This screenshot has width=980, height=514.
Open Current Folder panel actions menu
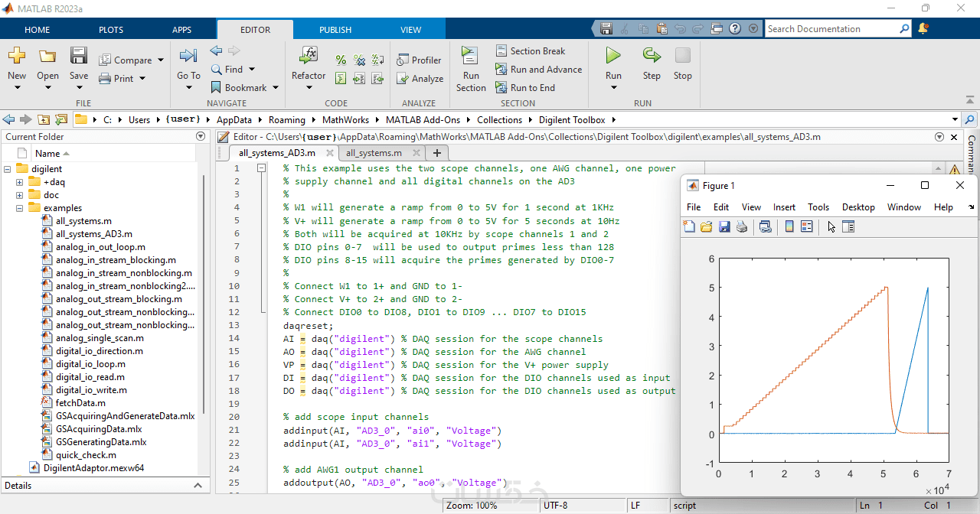(201, 136)
